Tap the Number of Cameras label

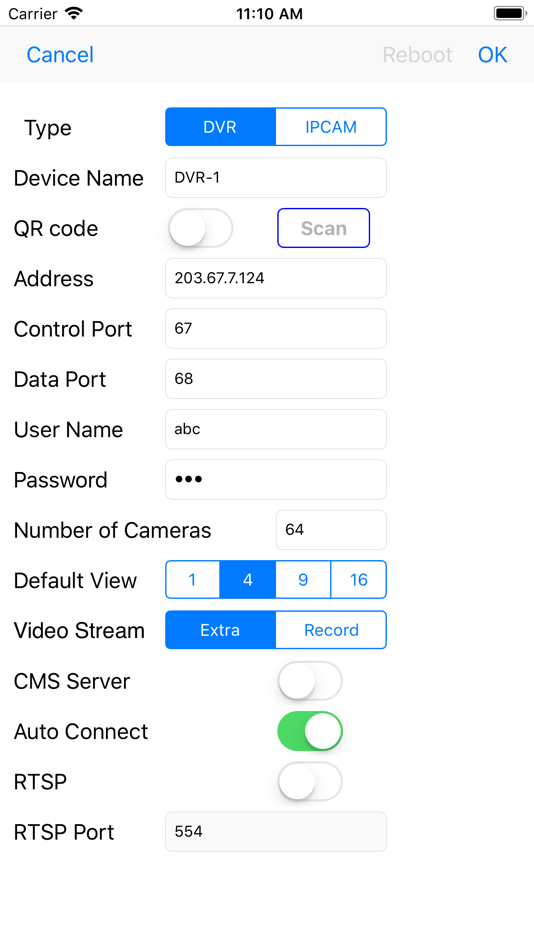tap(113, 530)
